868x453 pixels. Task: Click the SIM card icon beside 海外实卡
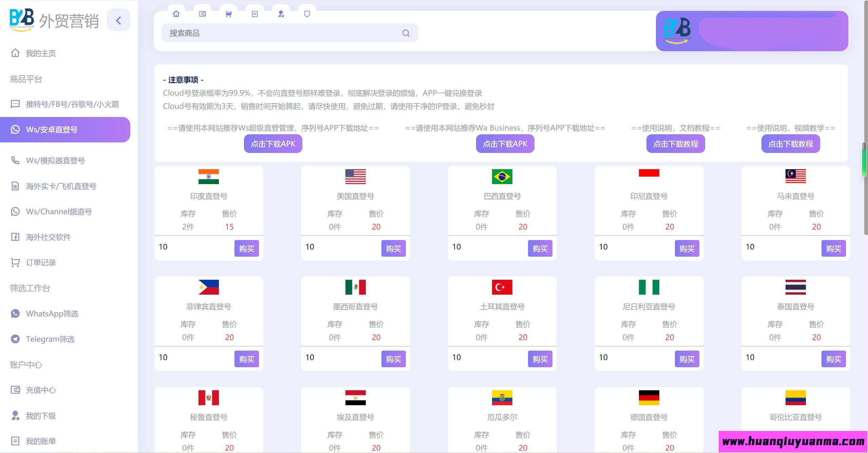click(x=15, y=186)
